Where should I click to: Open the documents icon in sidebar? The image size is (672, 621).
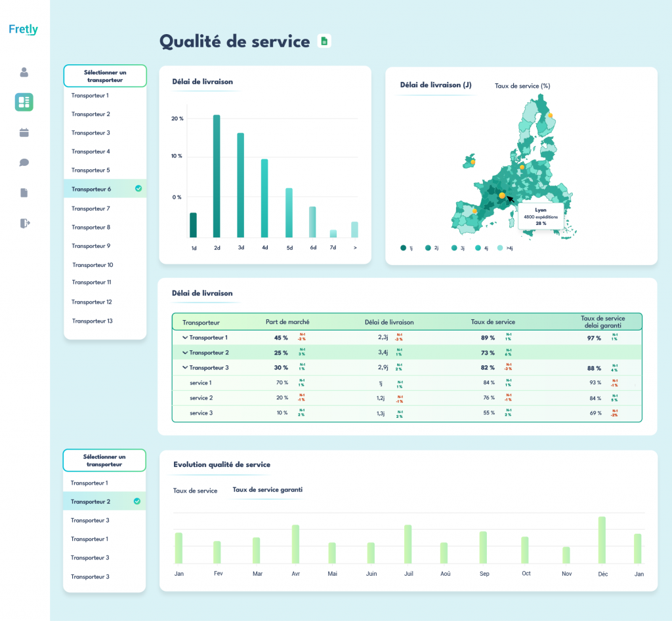(x=24, y=193)
